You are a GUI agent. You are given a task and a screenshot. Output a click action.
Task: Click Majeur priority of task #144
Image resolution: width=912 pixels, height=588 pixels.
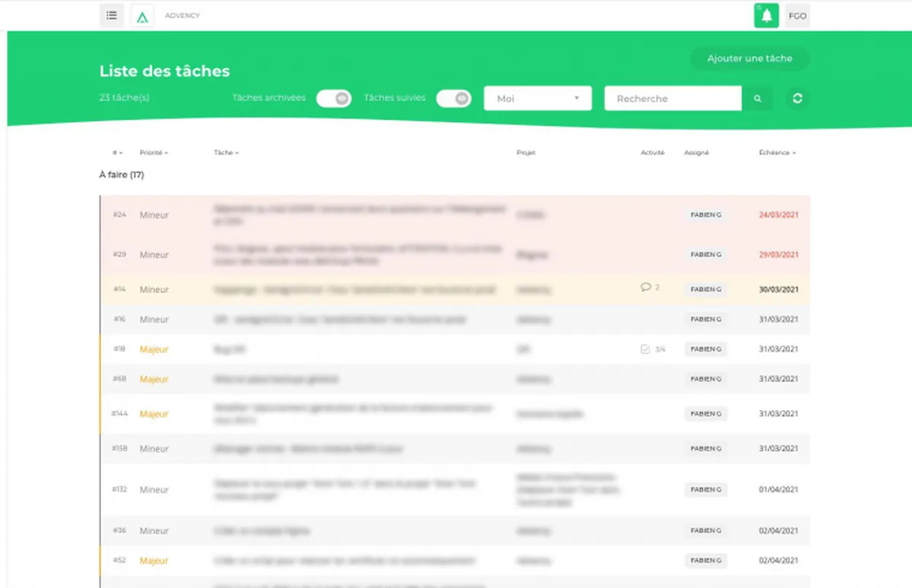(x=154, y=414)
